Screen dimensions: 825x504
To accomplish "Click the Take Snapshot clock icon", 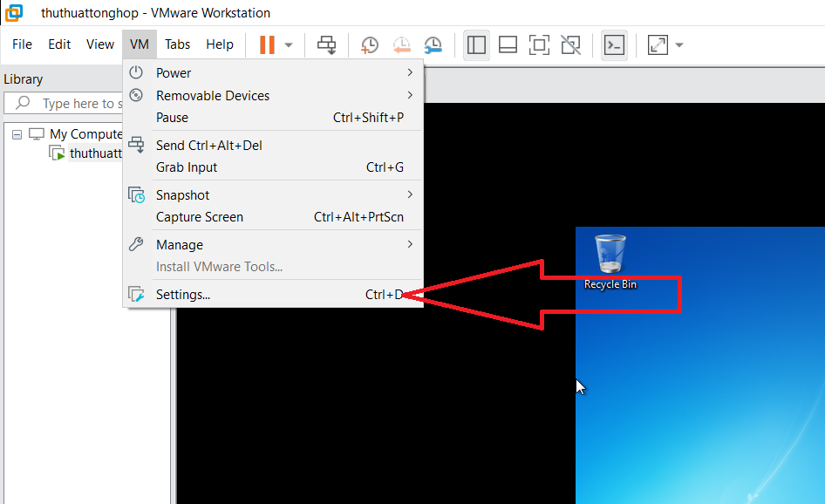I will [370, 44].
